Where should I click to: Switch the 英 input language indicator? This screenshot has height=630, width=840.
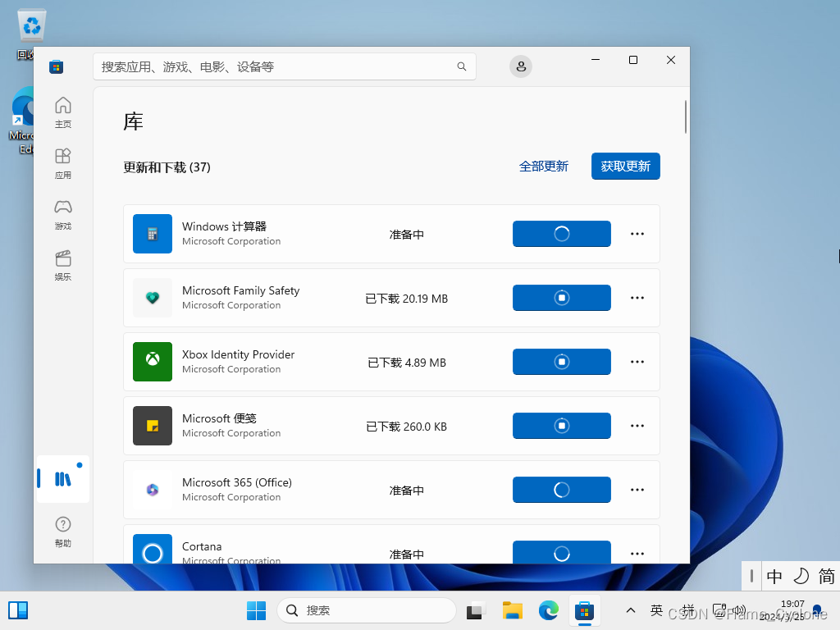[656, 610]
